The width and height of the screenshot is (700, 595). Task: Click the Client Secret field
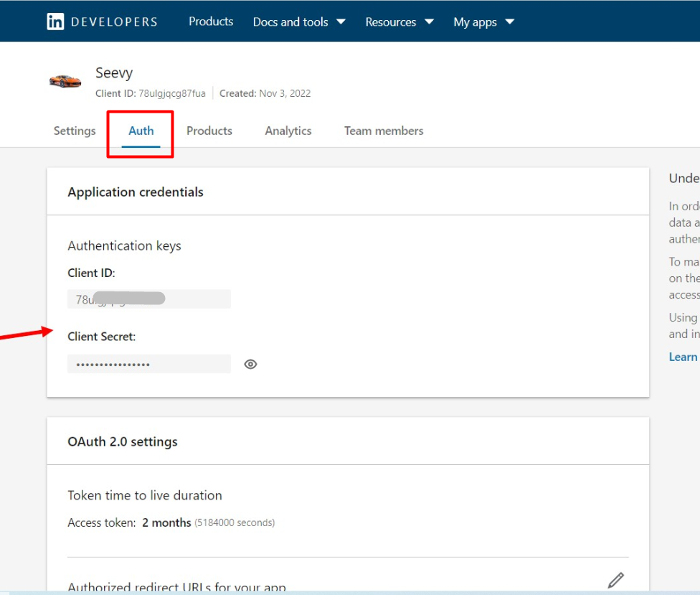(149, 364)
